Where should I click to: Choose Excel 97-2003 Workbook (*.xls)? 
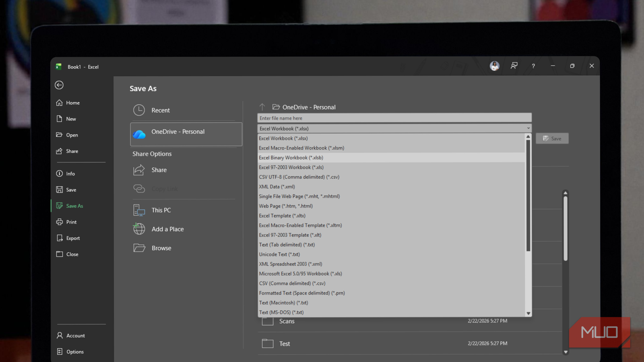coord(391,167)
